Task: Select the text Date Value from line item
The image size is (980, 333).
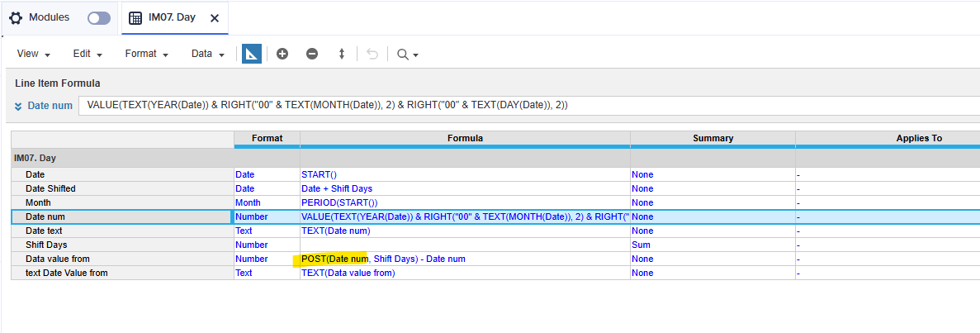Action: [x=122, y=273]
